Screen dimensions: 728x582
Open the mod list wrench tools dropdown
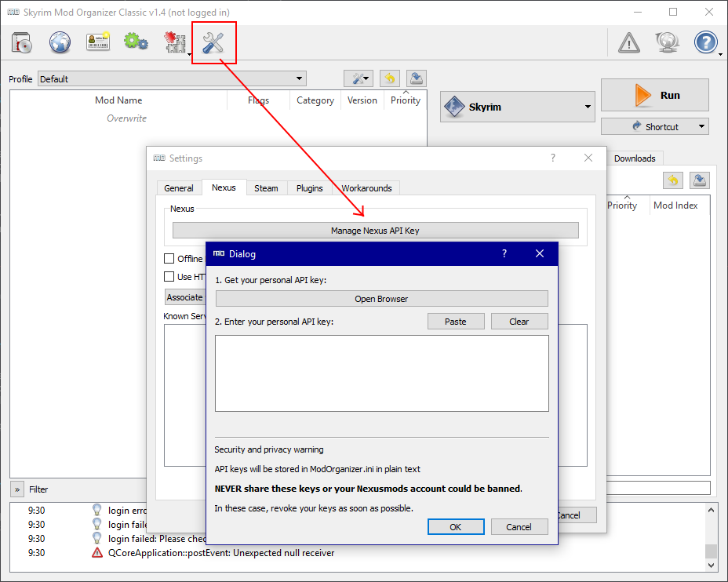pos(359,78)
